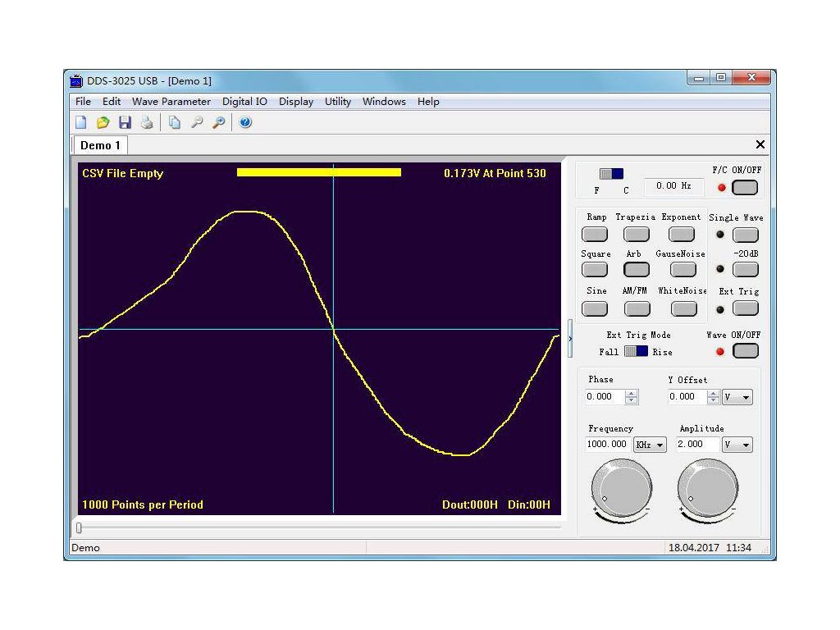
Task: Select the Square waveform button
Action: [595, 270]
